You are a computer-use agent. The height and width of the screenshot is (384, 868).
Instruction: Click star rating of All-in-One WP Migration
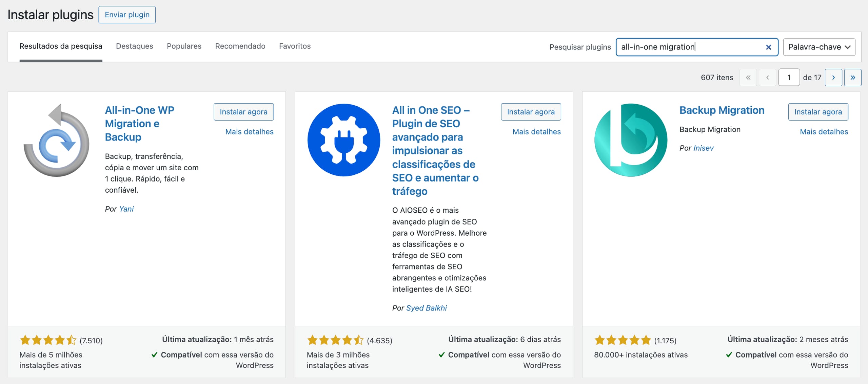[48, 340]
